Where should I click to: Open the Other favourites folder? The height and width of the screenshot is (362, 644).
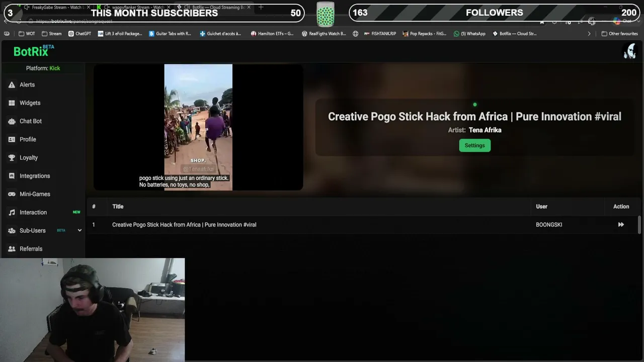(619, 34)
